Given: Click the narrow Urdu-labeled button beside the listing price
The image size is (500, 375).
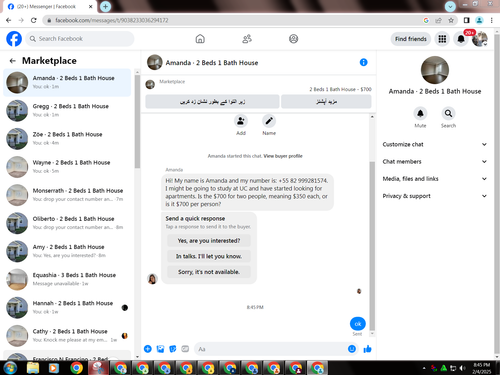Looking at the screenshot, I should 326,102.
